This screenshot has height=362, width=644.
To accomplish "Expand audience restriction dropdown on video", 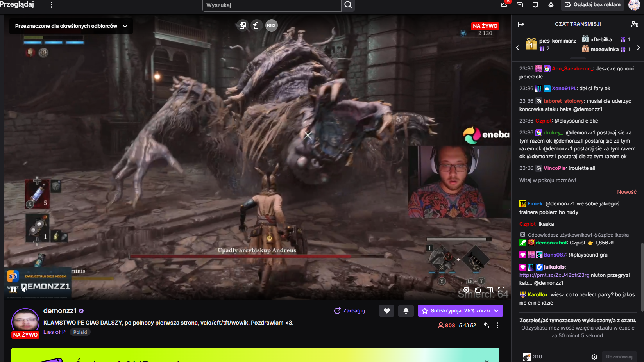I will click(x=71, y=26).
